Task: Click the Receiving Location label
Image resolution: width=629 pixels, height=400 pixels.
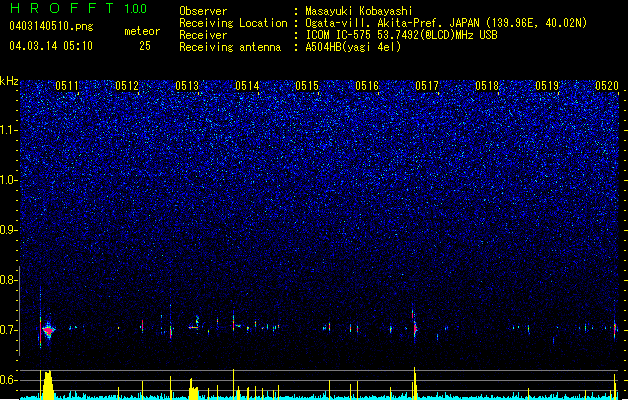Action: [x=233, y=23]
